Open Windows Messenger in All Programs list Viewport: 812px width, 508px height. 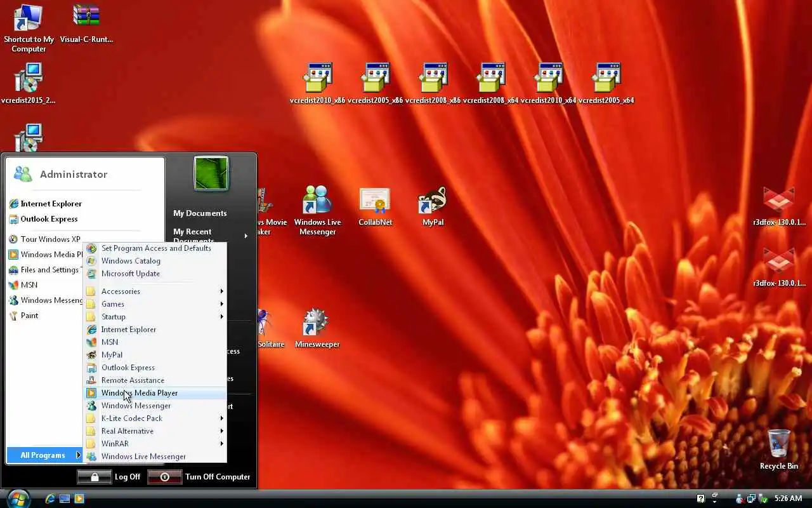point(155,406)
